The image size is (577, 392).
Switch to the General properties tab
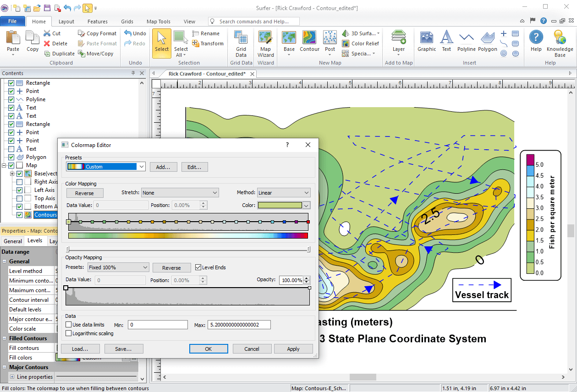[13, 241]
